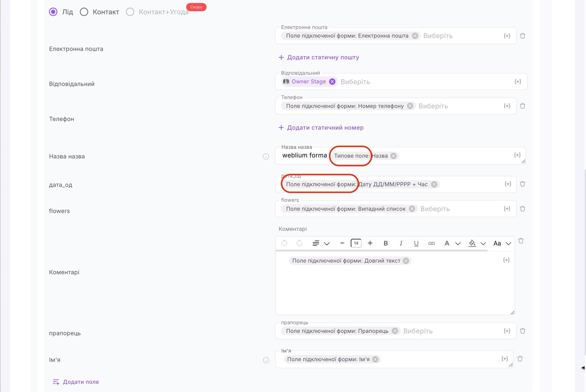Insert variable in Електронна пошта field
Screen dimensions: 586x392
point(507,36)
